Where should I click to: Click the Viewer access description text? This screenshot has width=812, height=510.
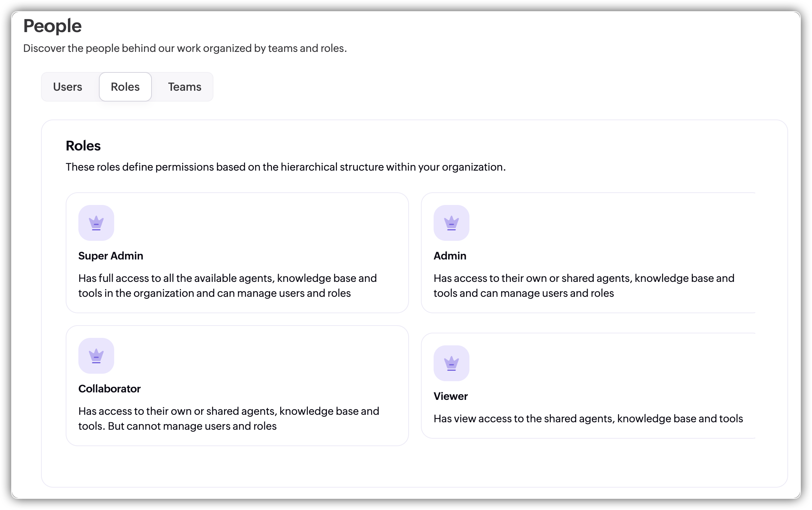[x=588, y=419]
